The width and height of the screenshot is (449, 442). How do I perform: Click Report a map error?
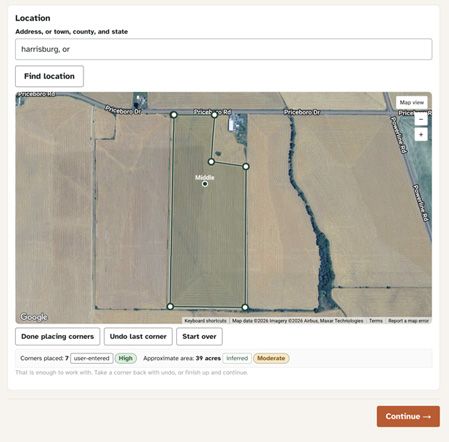408,321
